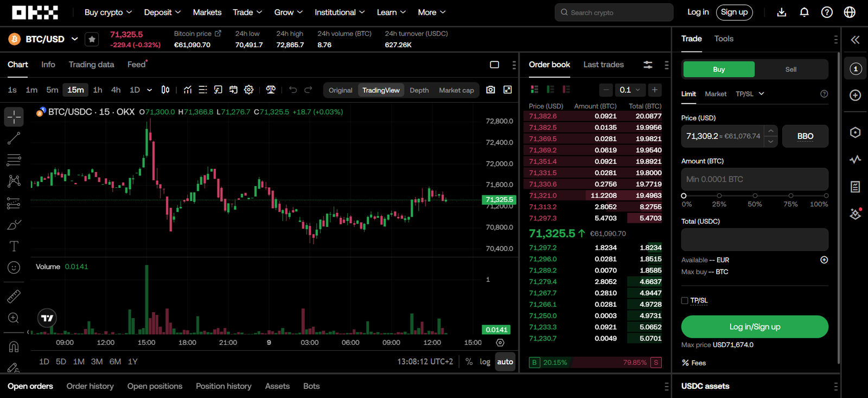The image size is (868, 398).
Task: Show only sell orders in order book
Action: [x=566, y=90]
